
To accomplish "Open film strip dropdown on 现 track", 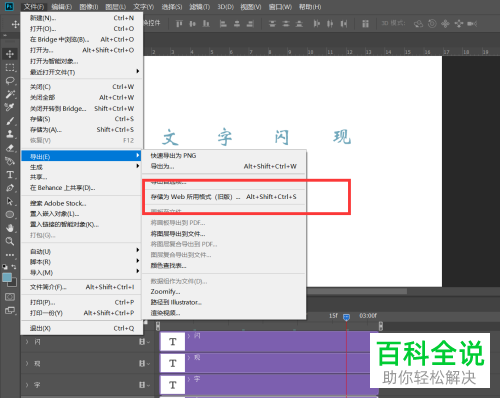I will (144, 363).
